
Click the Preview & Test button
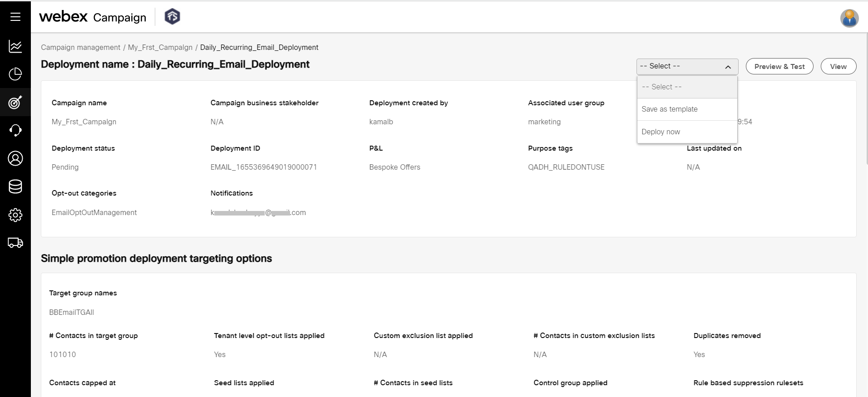[x=779, y=66]
